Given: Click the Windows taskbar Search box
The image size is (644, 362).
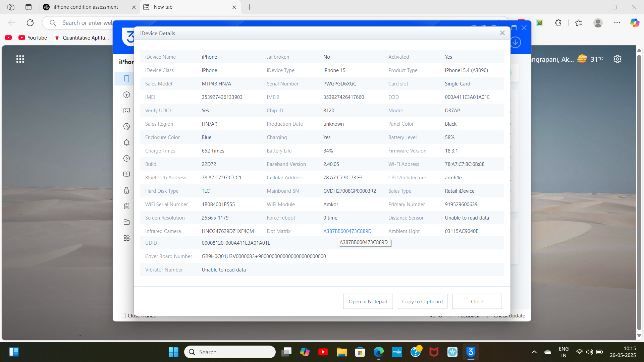Looking at the screenshot, I should coord(230,352).
